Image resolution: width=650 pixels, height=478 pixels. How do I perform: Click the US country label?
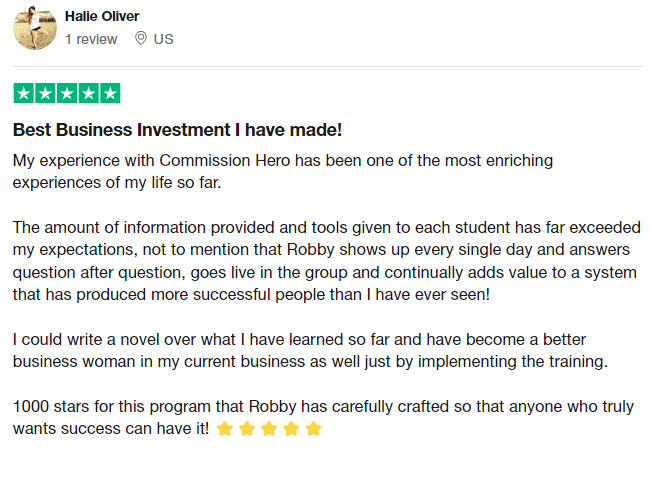pos(164,39)
